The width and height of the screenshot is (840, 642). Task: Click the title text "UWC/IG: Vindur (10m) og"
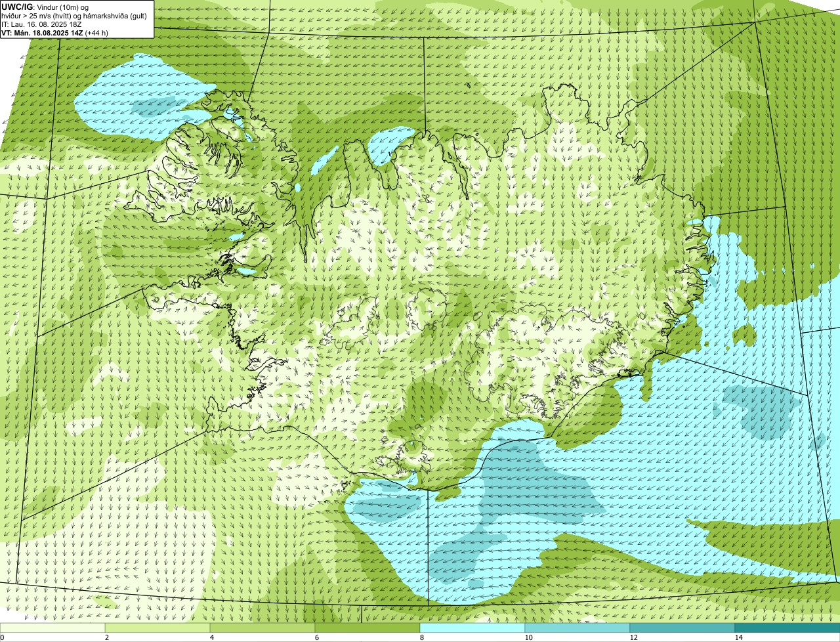pos(45,7)
